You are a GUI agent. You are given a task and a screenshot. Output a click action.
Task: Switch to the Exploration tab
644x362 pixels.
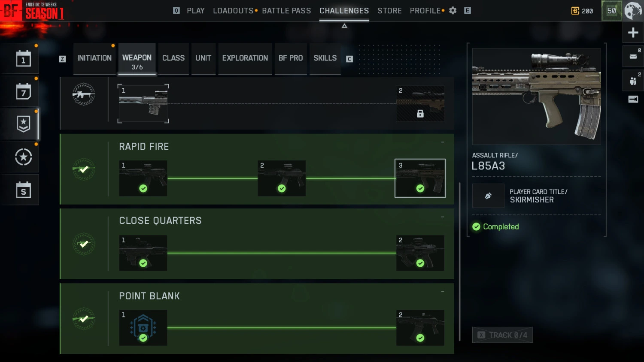[245, 58]
